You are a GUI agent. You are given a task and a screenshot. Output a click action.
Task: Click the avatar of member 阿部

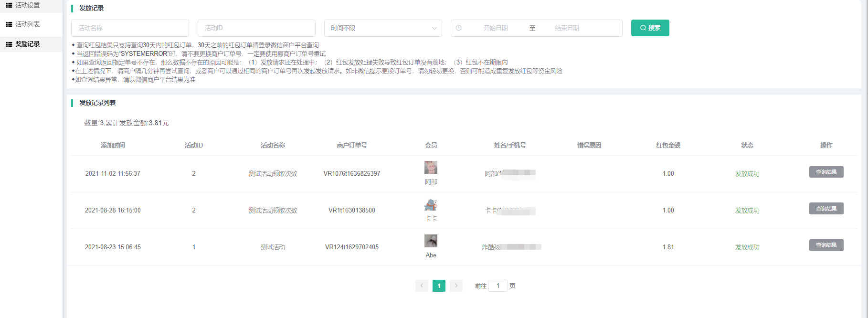point(431,168)
